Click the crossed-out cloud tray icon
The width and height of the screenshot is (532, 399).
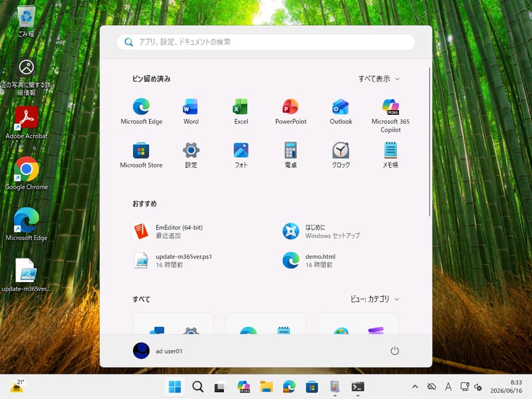(x=432, y=386)
